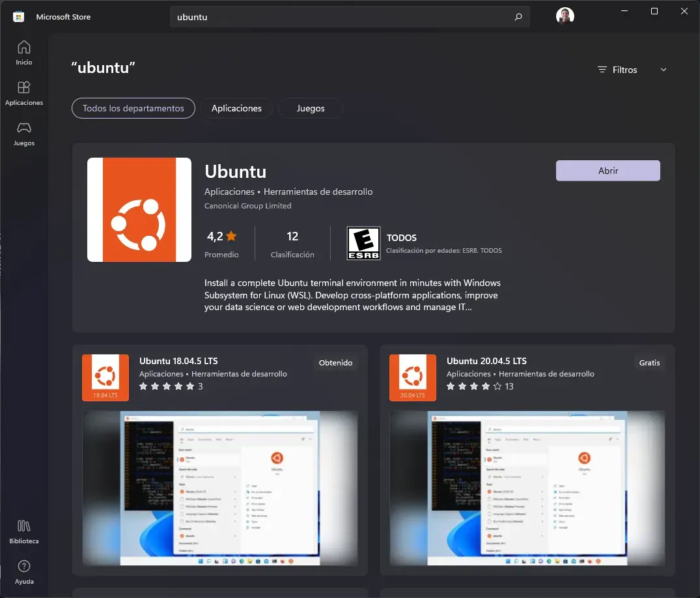The width and height of the screenshot is (700, 598).
Task: Click the Gratis button for Ubuntu 20.04.5
Action: 649,363
